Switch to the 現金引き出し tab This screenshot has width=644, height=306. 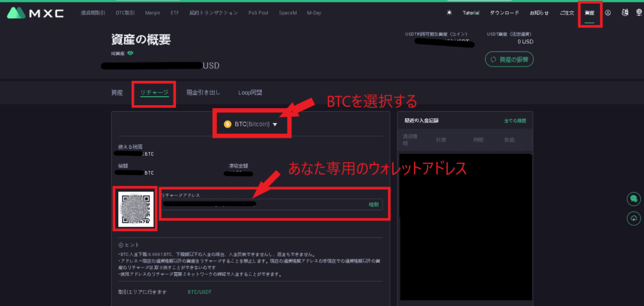coord(203,92)
